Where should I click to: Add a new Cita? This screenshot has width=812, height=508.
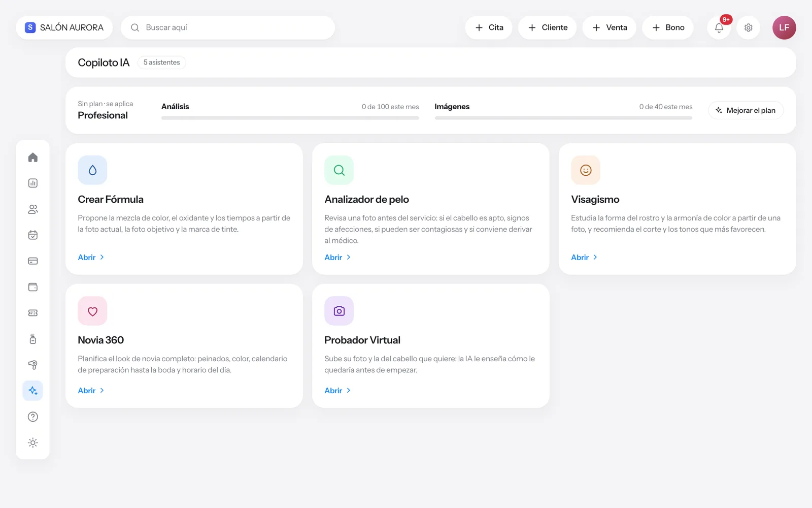[x=489, y=27]
